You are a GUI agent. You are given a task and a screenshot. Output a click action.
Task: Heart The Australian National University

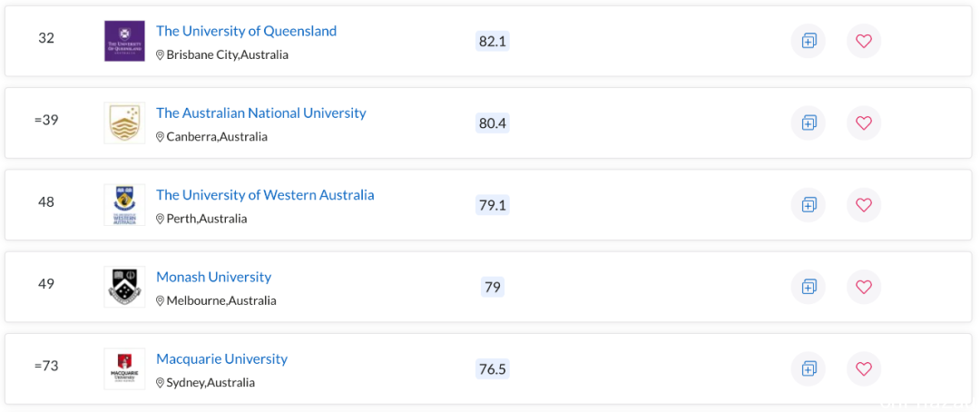click(864, 123)
